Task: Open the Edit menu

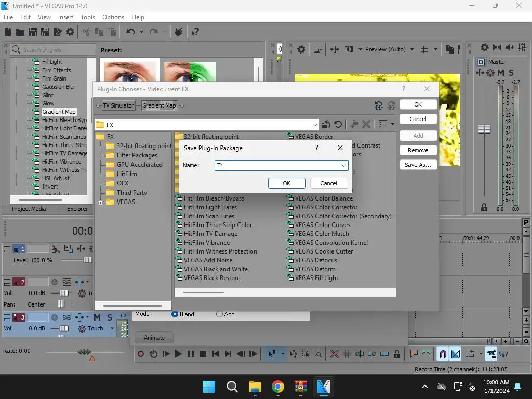Action: click(25, 17)
